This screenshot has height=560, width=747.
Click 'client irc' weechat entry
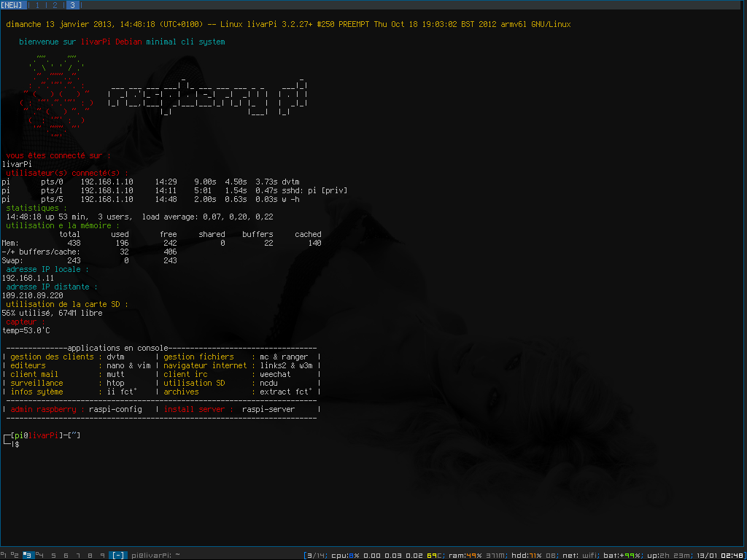pos(227,374)
